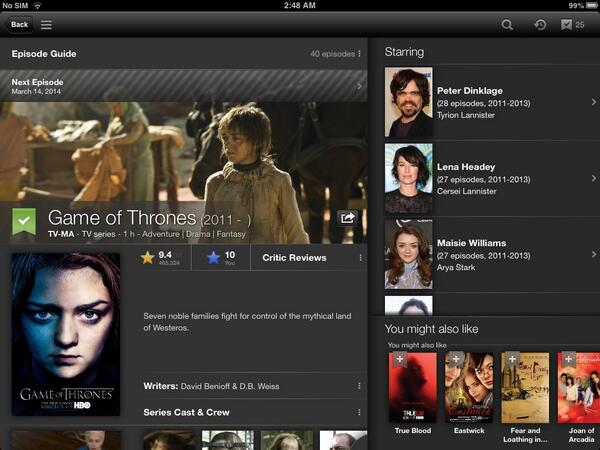Rate using the blue star 10

tap(221, 258)
